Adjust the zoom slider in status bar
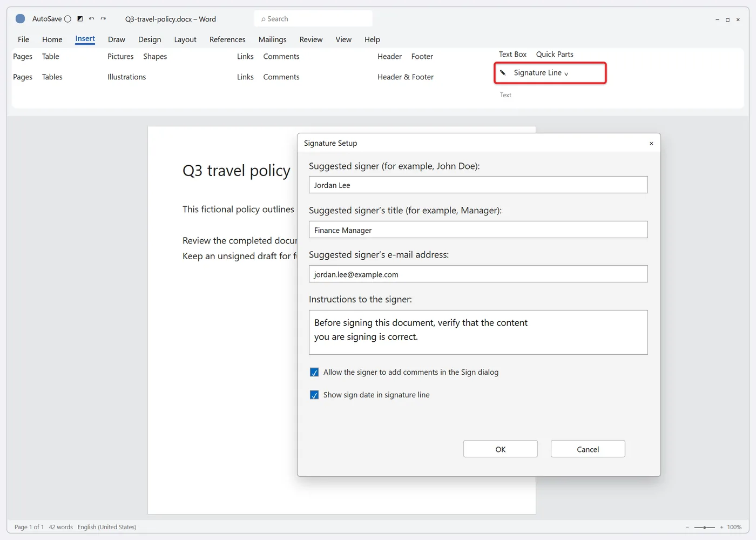 pyautogui.click(x=705, y=527)
